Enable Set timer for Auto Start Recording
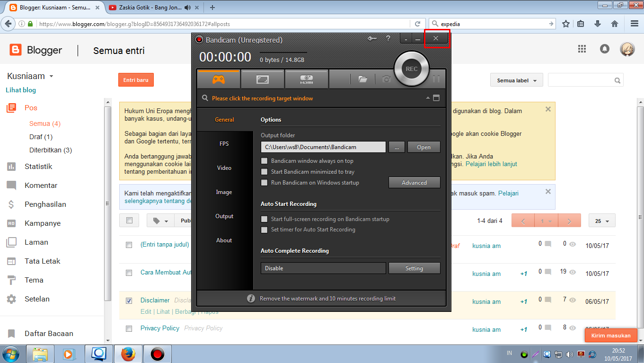This screenshot has width=644, height=363. pyautogui.click(x=265, y=230)
